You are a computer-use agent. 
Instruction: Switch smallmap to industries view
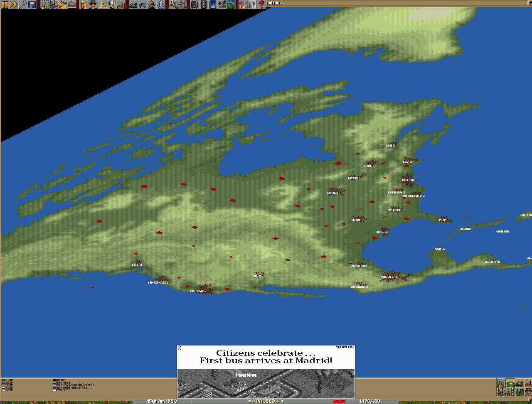tap(528, 383)
